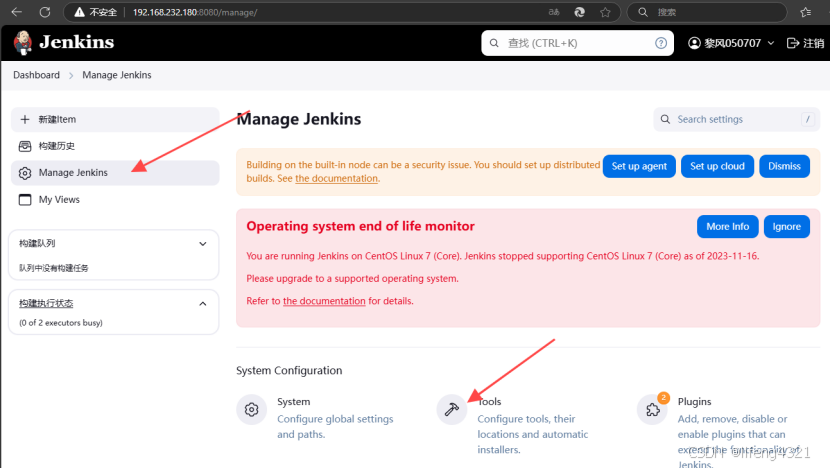831x468 pixels.
Task: Click the breadcrumb chevron after Dashboard
Action: pyautogui.click(x=71, y=75)
